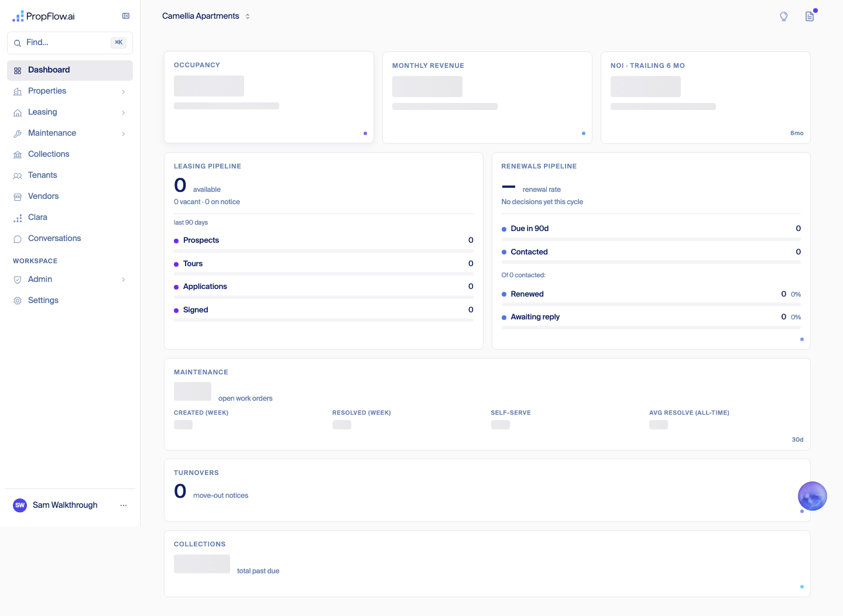Viewport: 843px width, 616px height.
Task: Click the Dashboard grid icon
Action: (18, 71)
